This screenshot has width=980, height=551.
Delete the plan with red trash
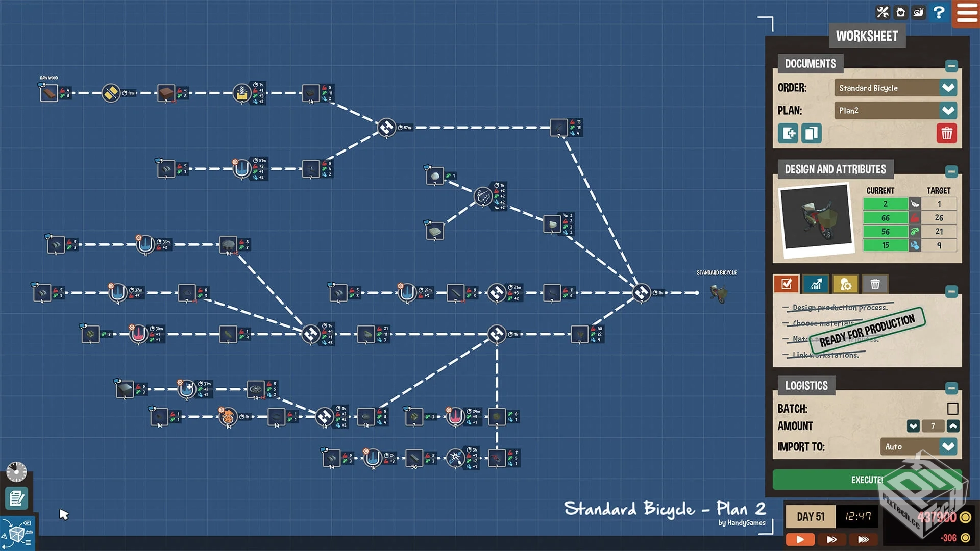(946, 134)
